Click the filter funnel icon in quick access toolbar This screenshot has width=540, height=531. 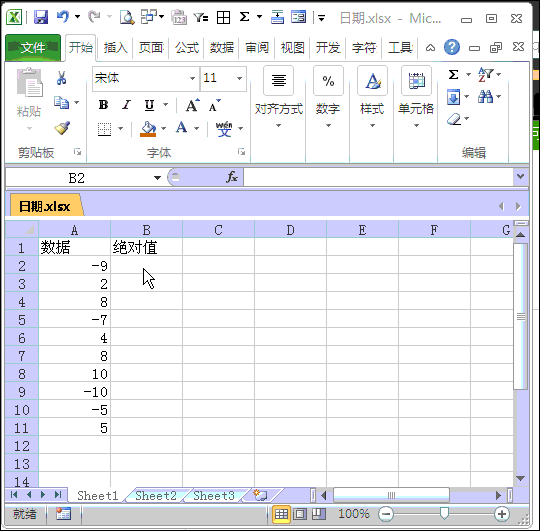click(x=200, y=17)
